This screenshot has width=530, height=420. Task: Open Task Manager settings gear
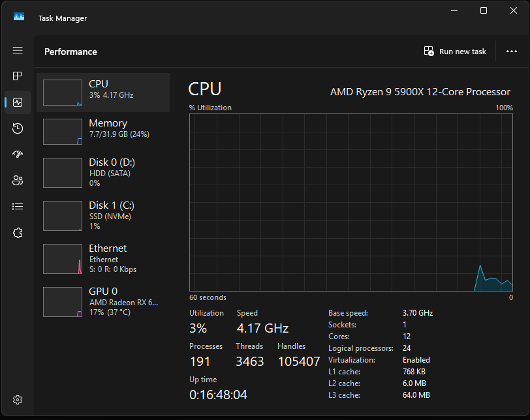(x=18, y=400)
